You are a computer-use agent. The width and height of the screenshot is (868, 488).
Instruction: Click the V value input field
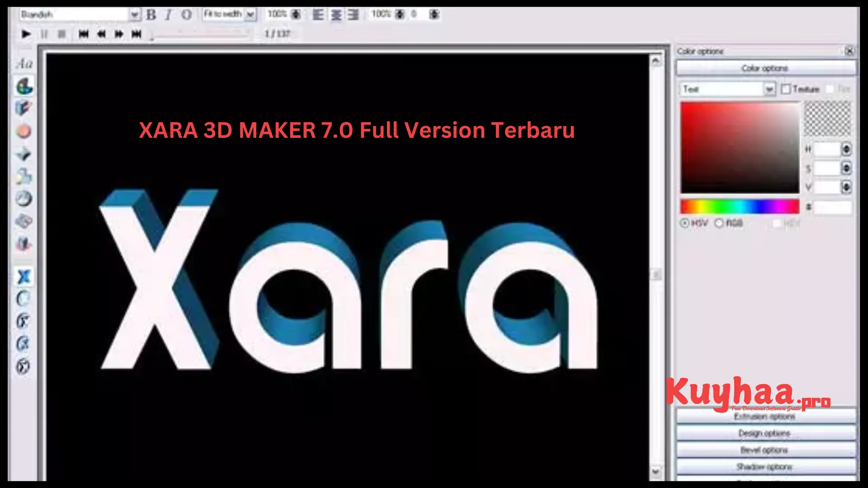(827, 187)
